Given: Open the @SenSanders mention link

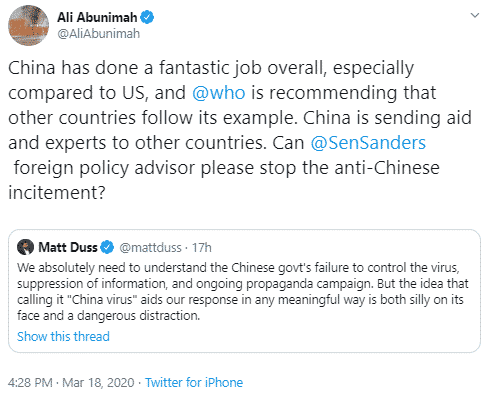Looking at the screenshot, I should pos(368,143).
